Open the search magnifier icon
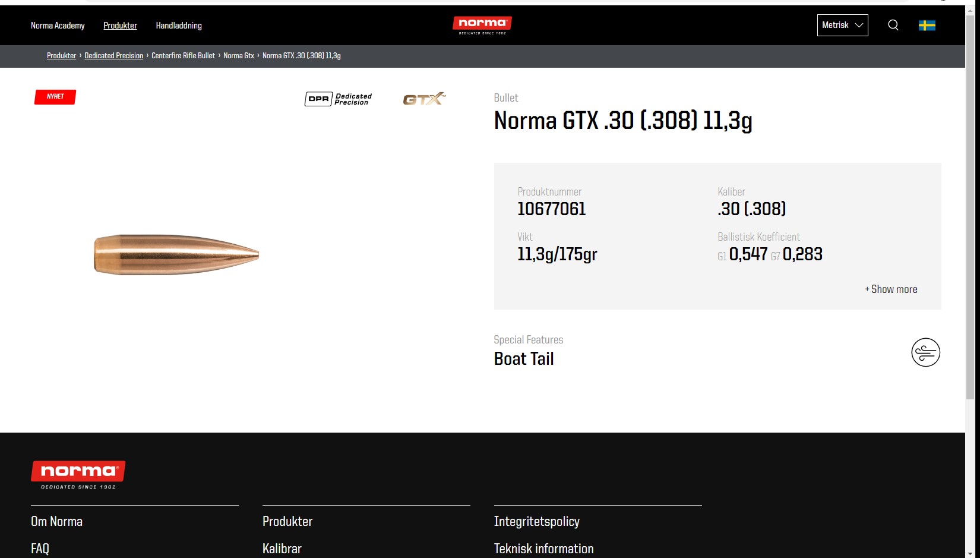The height and width of the screenshot is (558, 980). [x=893, y=25]
